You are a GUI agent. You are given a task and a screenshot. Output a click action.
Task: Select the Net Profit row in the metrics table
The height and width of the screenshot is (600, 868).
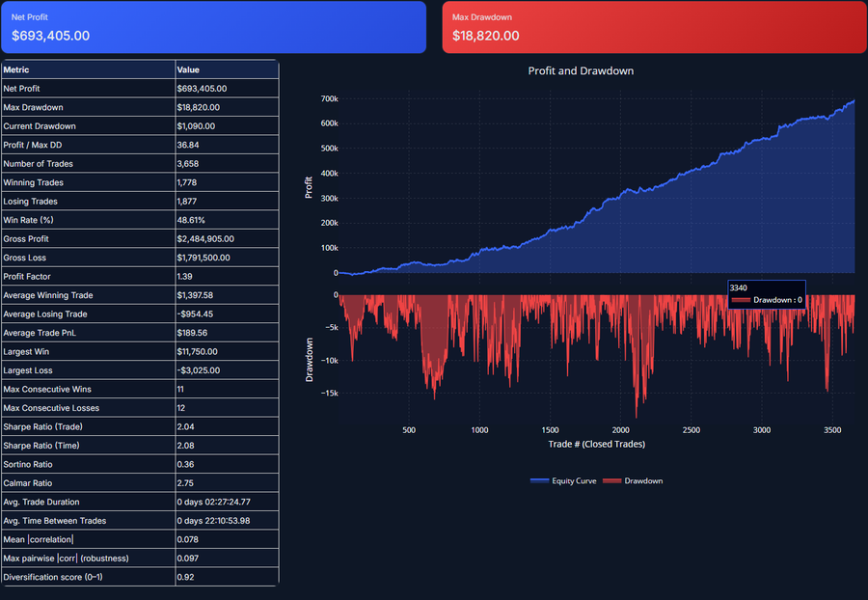coord(139,88)
